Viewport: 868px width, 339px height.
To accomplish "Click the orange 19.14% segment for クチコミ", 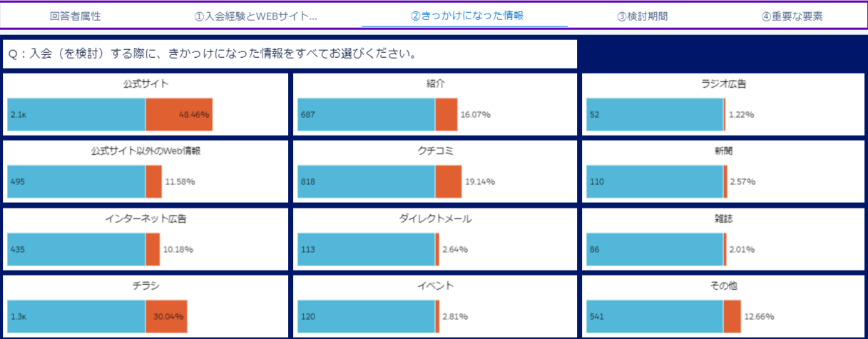I will pos(449,181).
